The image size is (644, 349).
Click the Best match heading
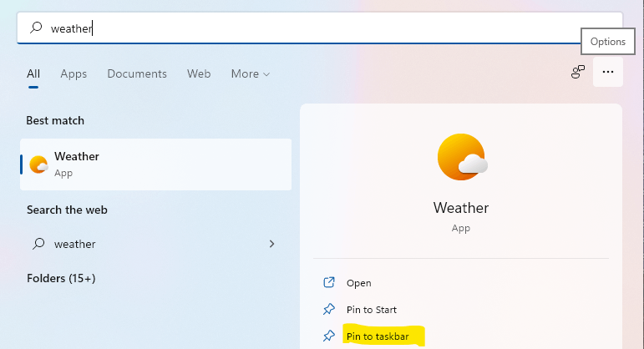click(55, 121)
